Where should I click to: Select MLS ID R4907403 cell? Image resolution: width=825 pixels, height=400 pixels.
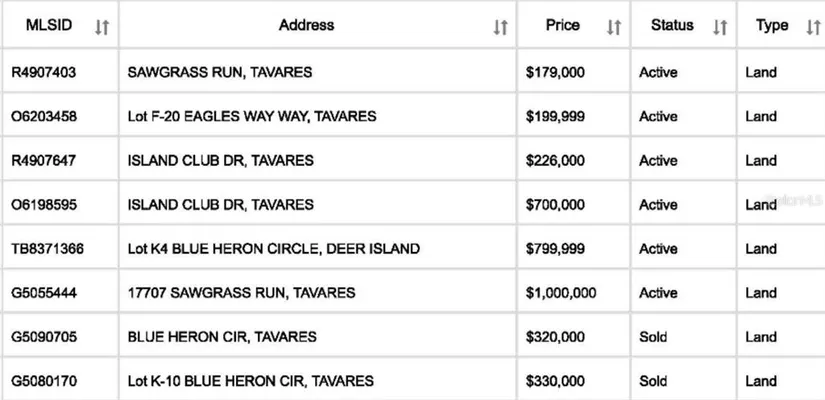[x=44, y=73]
